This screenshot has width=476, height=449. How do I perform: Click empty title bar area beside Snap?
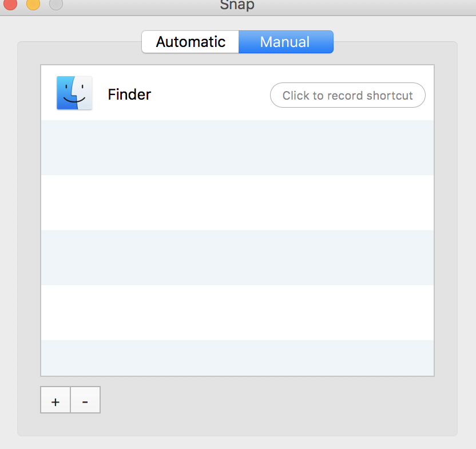click(x=355, y=6)
